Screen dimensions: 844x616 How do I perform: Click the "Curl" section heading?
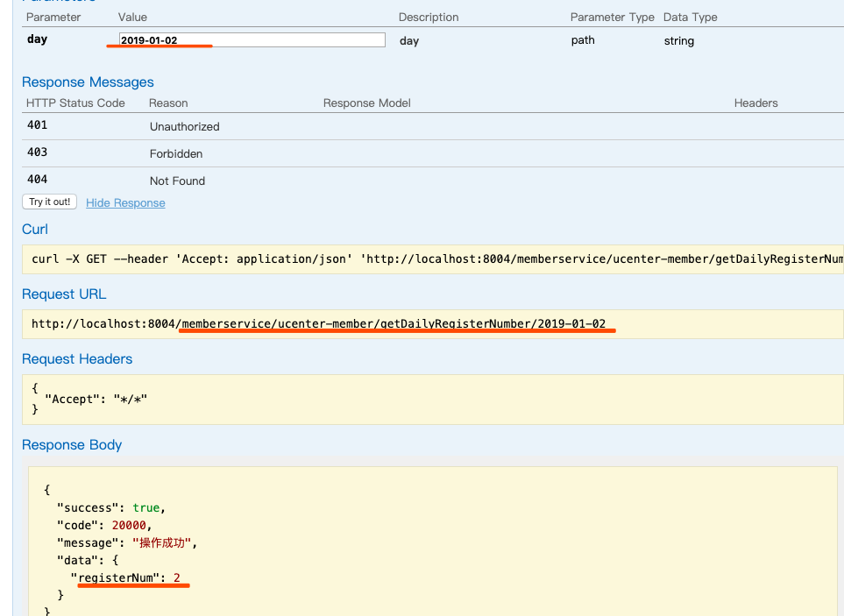(x=35, y=230)
